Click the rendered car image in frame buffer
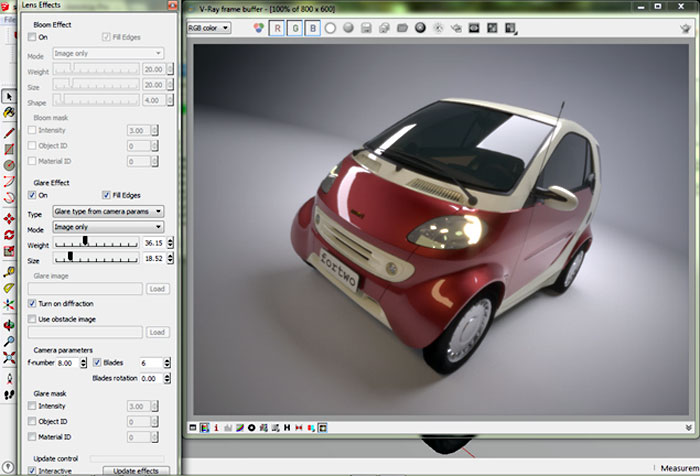The width and height of the screenshot is (700, 476). tap(441, 230)
